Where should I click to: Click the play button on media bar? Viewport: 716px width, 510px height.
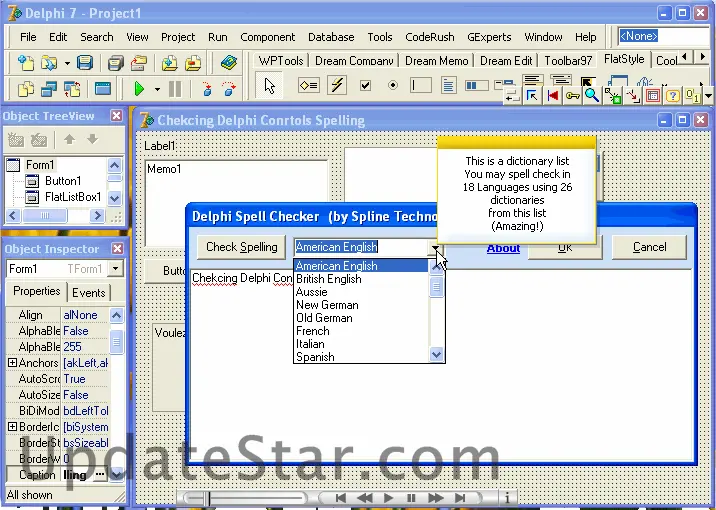388,498
